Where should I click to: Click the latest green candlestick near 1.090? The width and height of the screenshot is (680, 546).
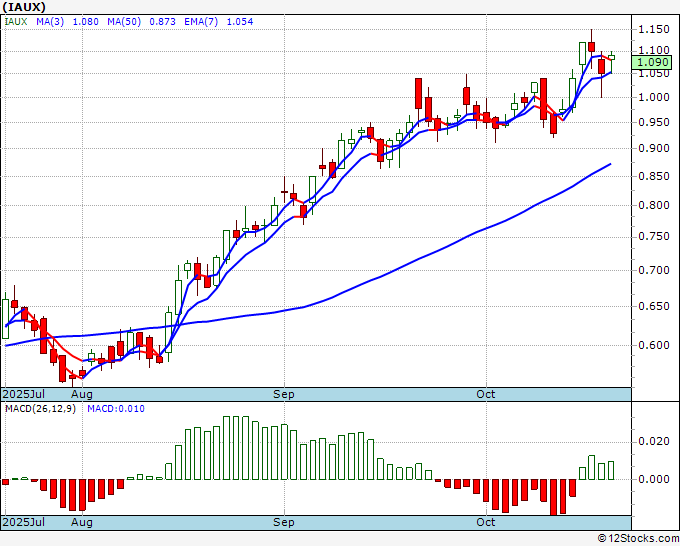click(x=611, y=57)
